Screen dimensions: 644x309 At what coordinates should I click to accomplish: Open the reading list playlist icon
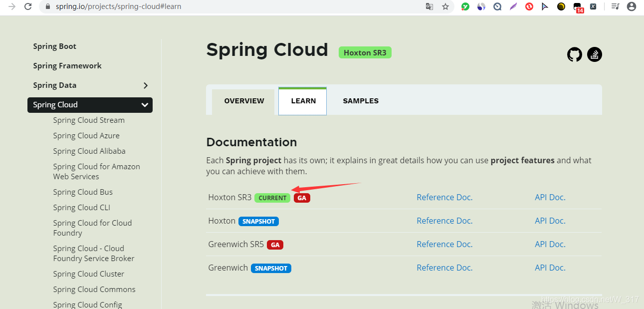[615, 6]
